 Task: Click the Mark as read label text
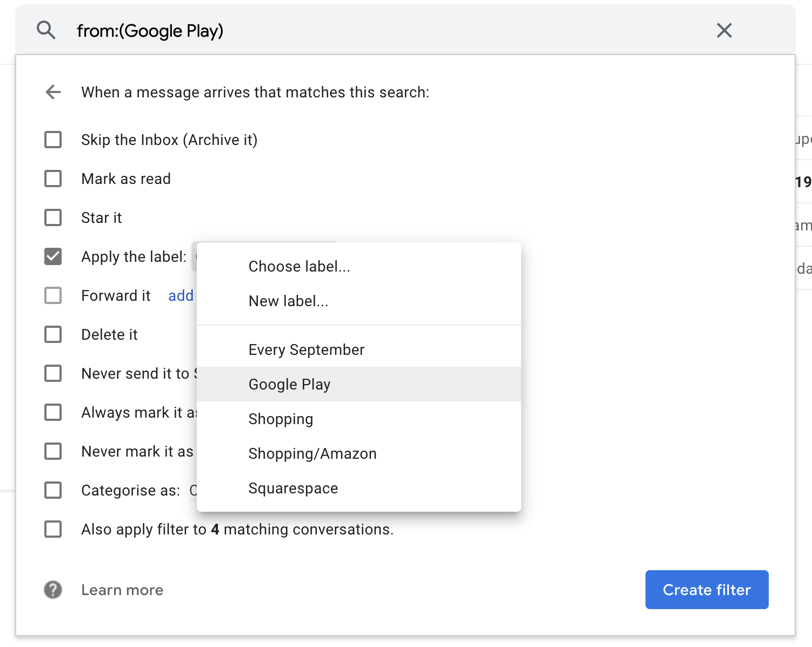click(x=126, y=179)
